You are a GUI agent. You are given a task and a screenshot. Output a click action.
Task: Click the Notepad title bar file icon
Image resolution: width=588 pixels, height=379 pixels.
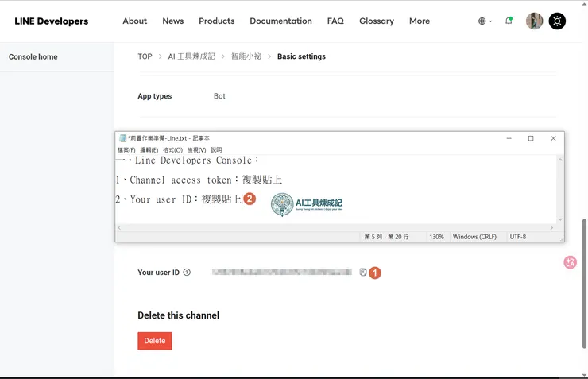[x=122, y=138]
